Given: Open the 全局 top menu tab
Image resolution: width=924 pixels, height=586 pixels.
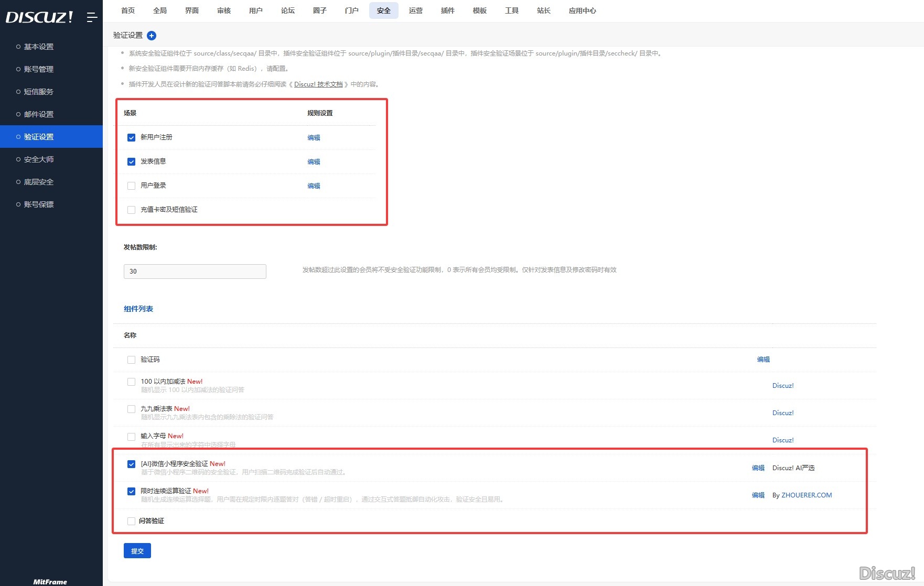Looking at the screenshot, I should pos(160,10).
